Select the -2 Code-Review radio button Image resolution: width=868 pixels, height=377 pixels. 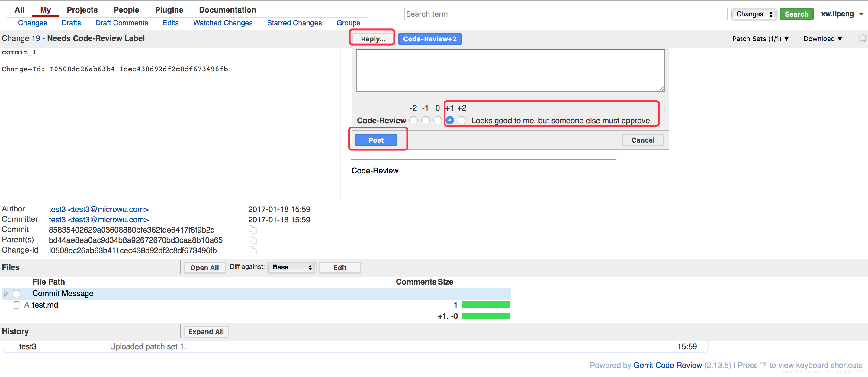(x=413, y=120)
